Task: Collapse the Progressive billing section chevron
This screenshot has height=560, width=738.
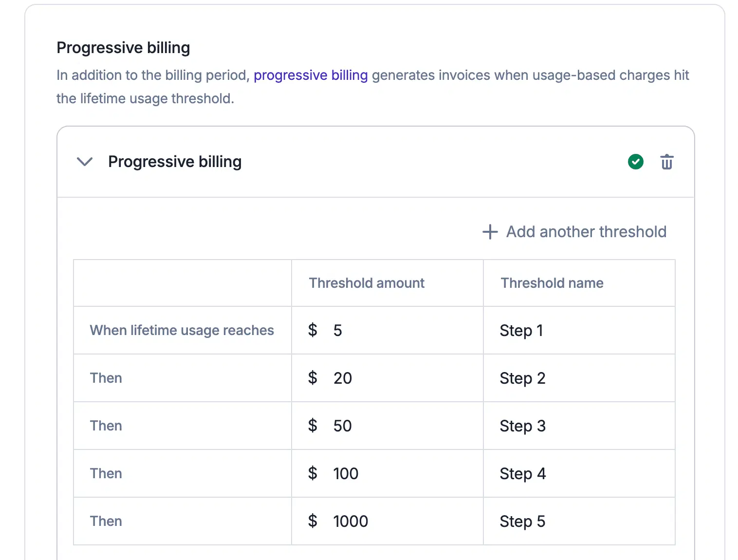Action: point(85,162)
